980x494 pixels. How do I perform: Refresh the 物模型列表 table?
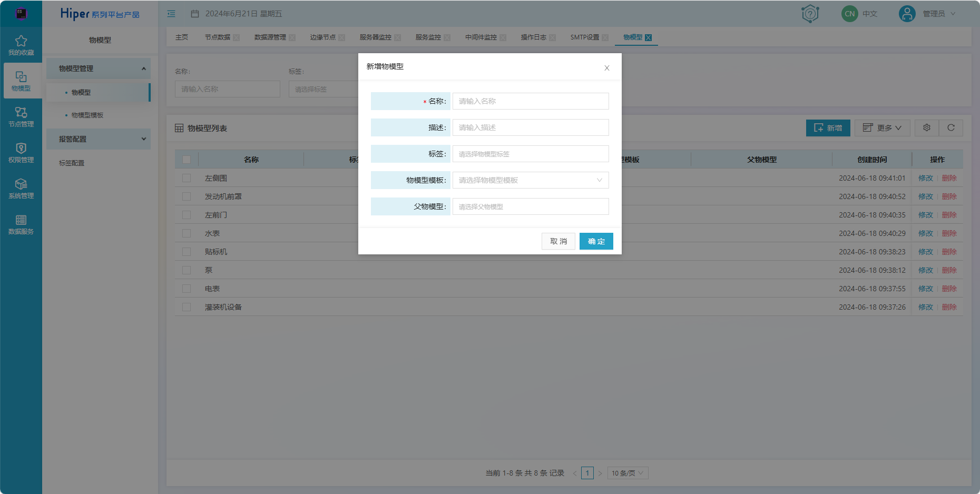[x=951, y=128]
